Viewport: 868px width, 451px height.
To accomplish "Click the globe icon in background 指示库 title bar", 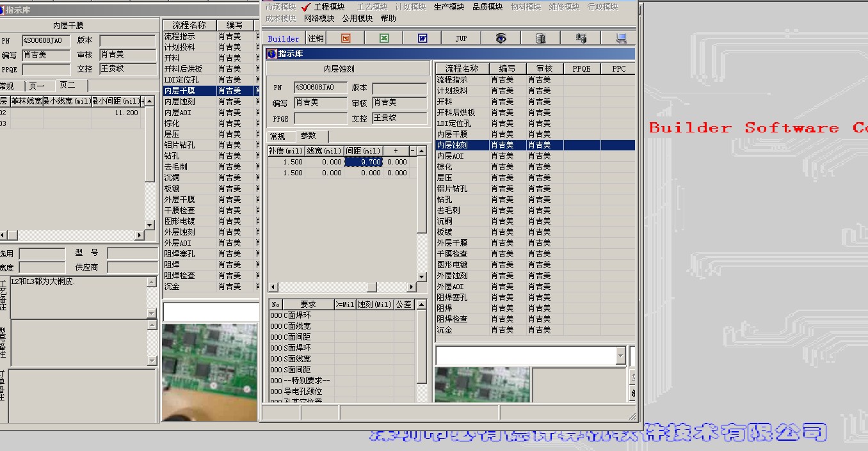I will click(2, 10).
